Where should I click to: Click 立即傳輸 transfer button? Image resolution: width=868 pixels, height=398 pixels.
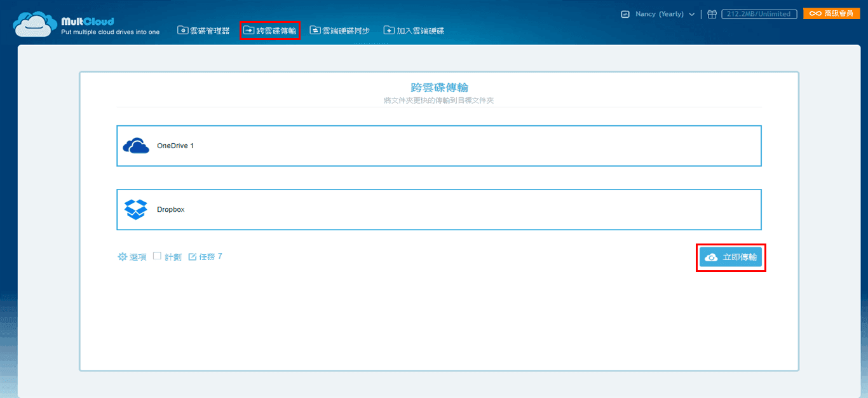731,257
